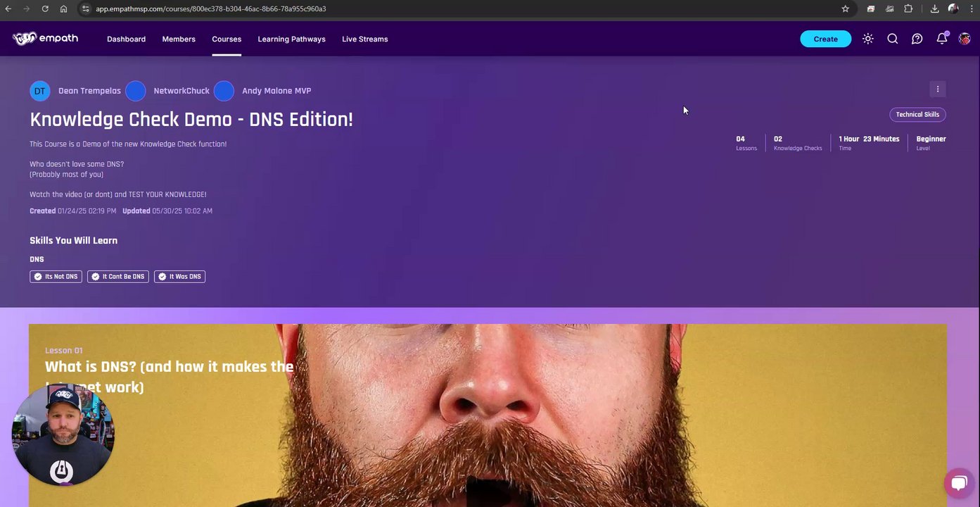Click the Its Not DNS skill badge
Viewport: 980px width, 507px height.
tap(56, 277)
